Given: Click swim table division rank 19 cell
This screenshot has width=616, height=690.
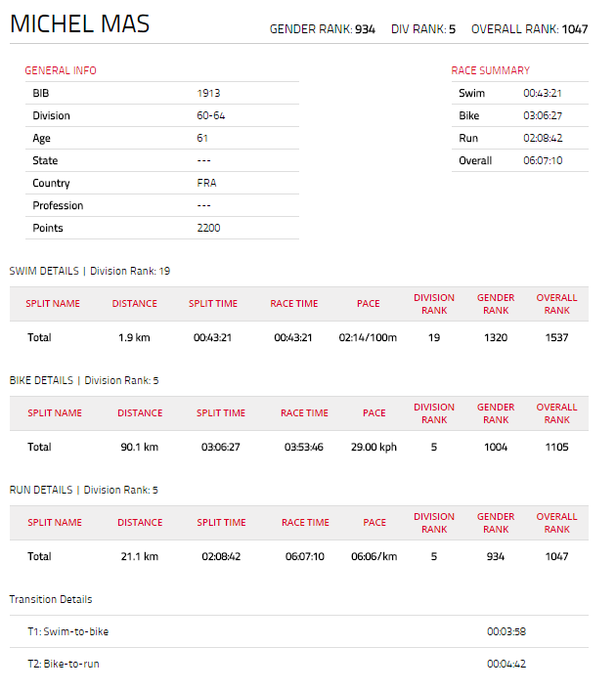Looking at the screenshot, I should 434,337.
